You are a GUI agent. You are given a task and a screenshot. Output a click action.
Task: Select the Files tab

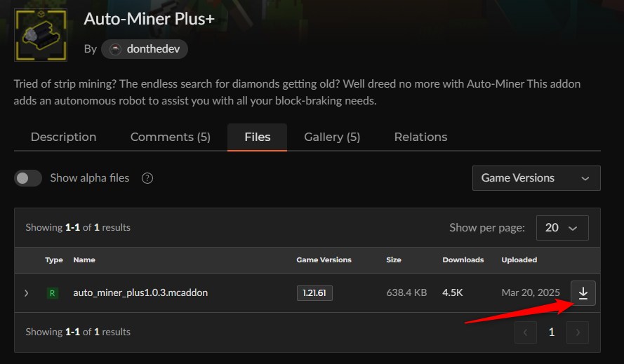click(x=257, y=137)
